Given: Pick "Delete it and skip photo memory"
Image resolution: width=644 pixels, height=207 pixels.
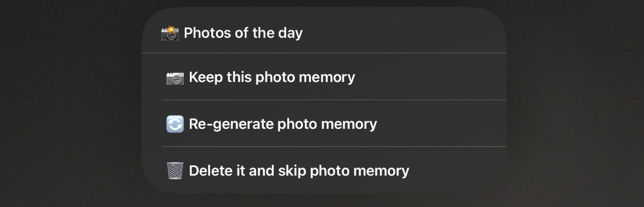Looking at the screenshot, I should (x=299, y=171).
